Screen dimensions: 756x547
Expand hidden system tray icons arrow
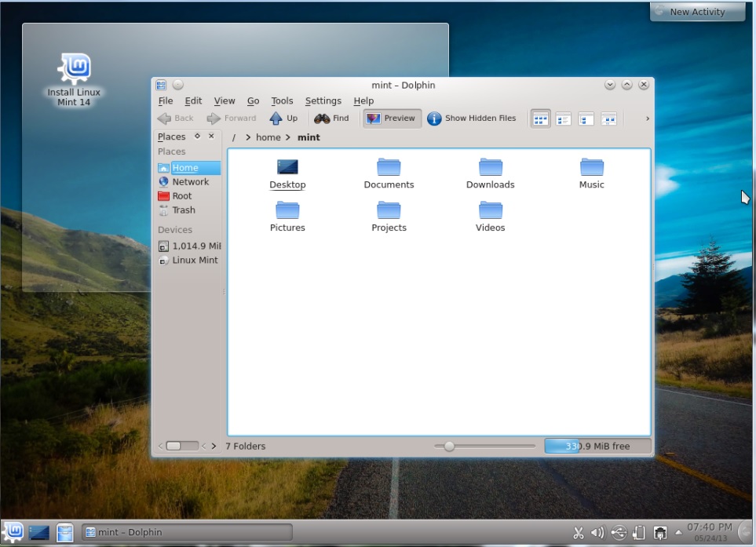click(678, 533)
